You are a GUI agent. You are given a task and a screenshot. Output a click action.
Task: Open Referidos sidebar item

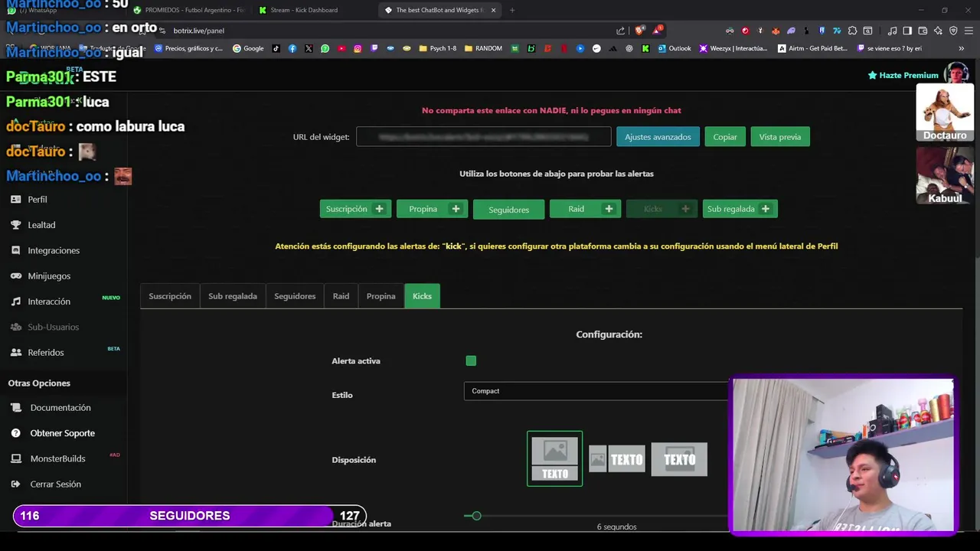pos(38,353)
